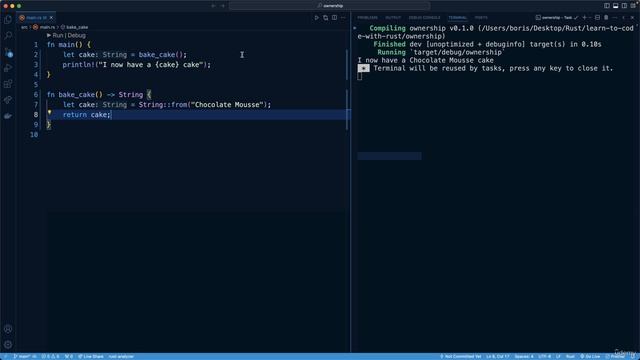Open the new terminal launch profile dropdown
The width and height of the screenshot is (640, 360).
(x=590, y=18)
